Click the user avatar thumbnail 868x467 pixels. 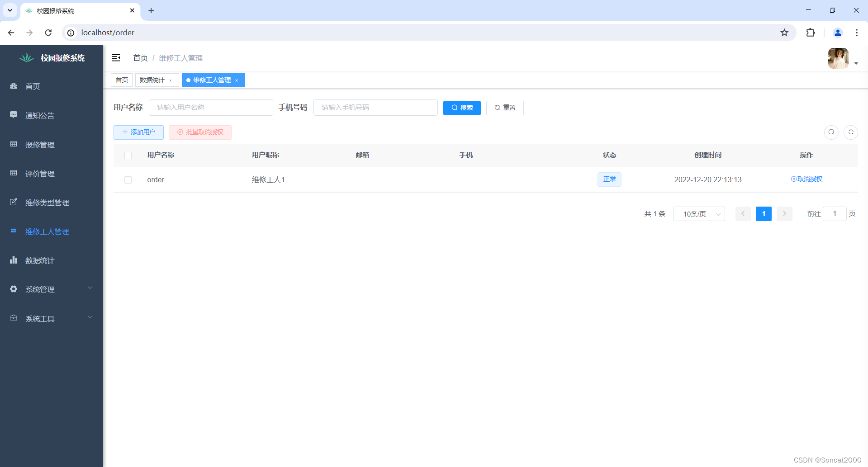[x=838, y=58]
